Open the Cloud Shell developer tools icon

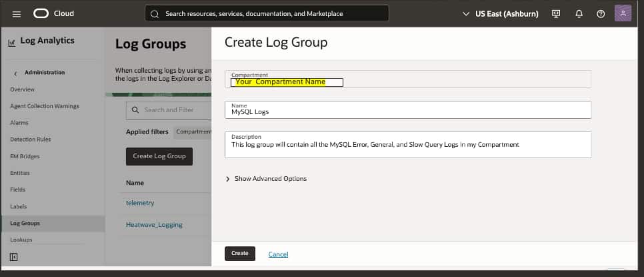pos(556,13)
